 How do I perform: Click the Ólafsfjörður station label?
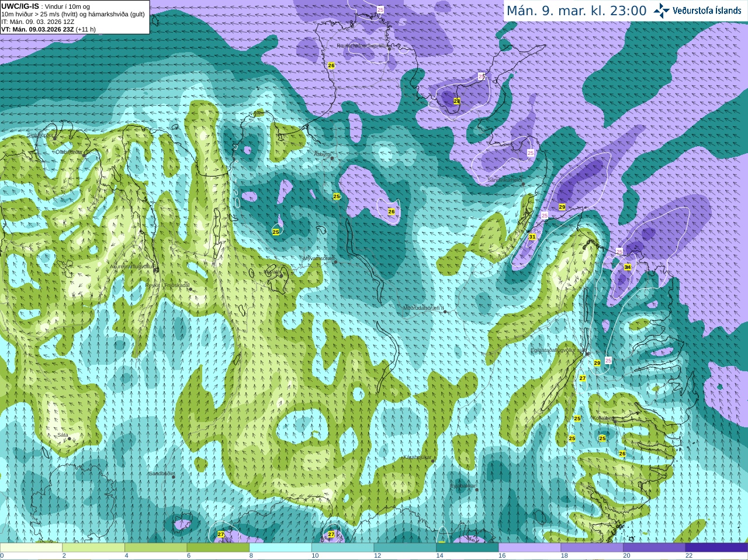point(70,152)
